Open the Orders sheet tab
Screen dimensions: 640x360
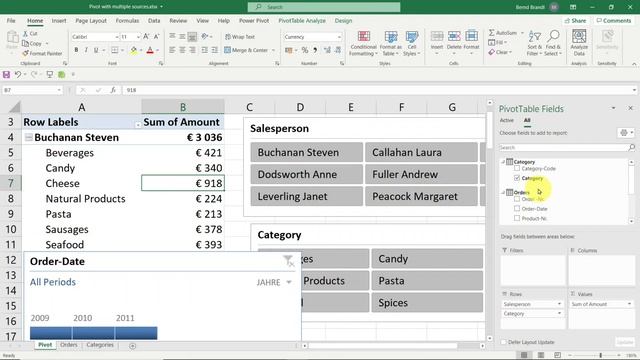coord(69,345)
